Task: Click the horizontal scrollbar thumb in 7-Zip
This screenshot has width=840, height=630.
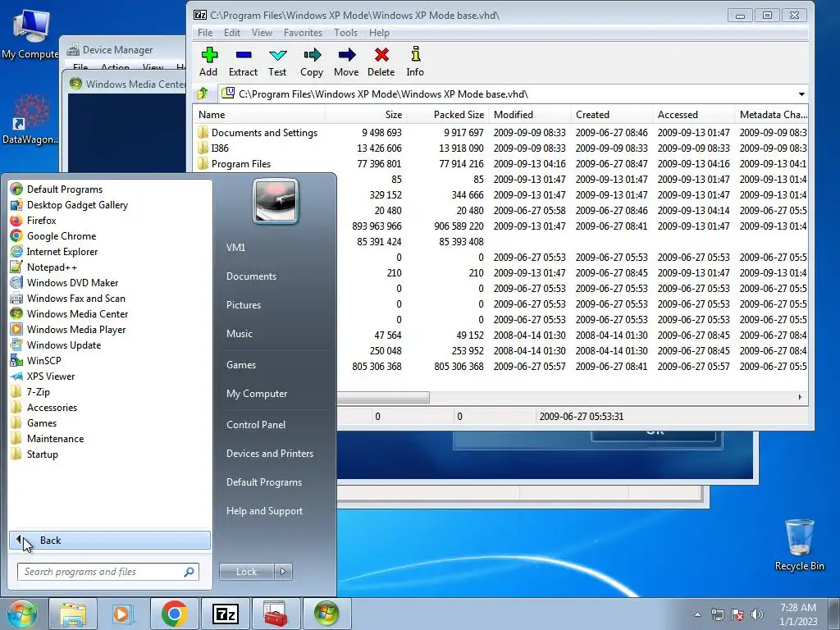Action: pos(383,398)
